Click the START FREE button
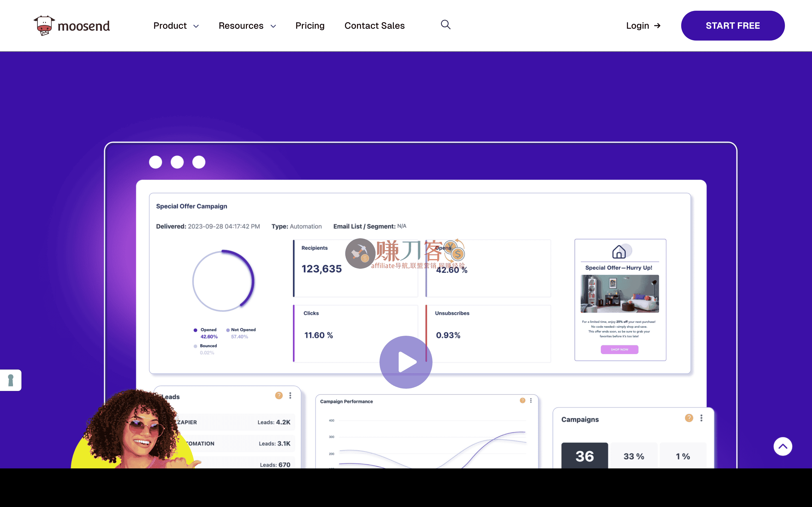This screenshot has height=507, width=812. 732,26
